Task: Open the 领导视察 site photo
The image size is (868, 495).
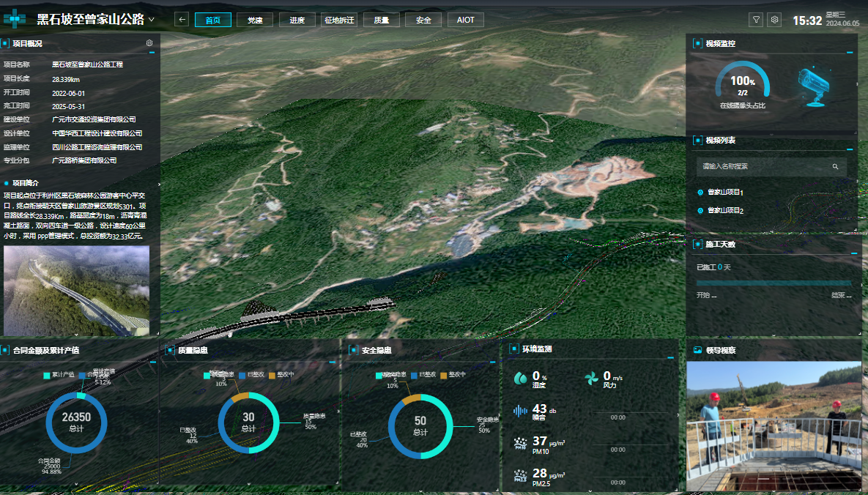Action: (774, 425)
